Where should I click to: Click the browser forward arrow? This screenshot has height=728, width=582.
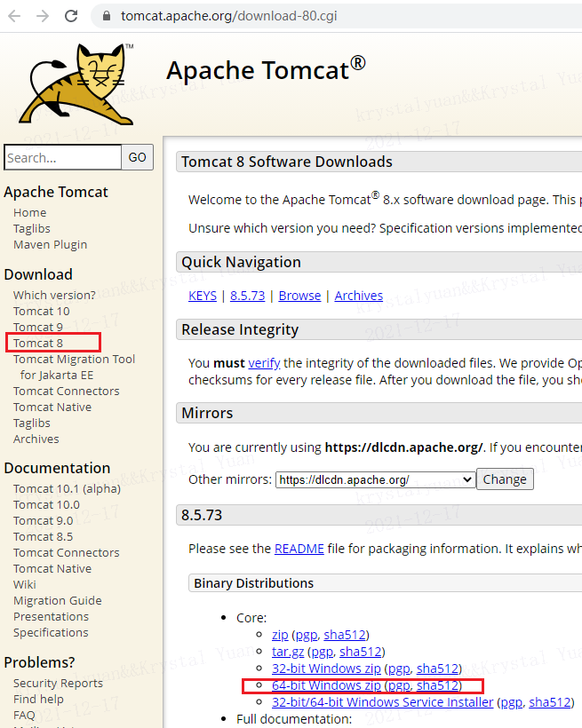[x=43, y=16]
